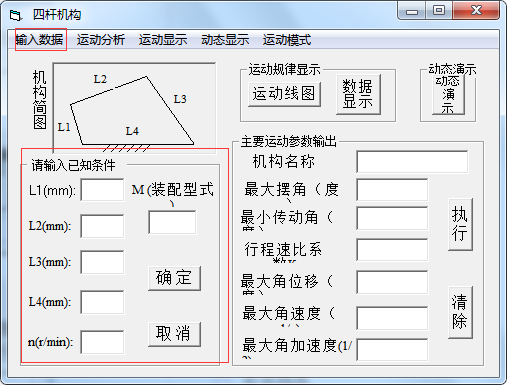Click the L2 label in diagram
507x385 pixels.
(x=100, y=79)
